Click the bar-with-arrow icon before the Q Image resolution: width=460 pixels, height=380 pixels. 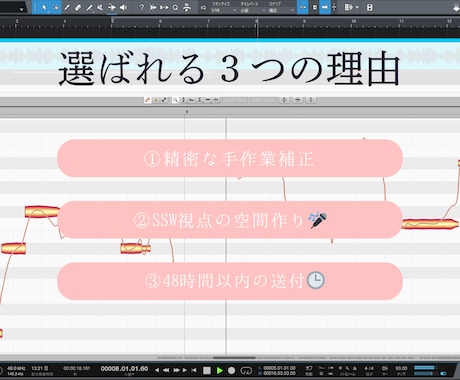point(164,7)
